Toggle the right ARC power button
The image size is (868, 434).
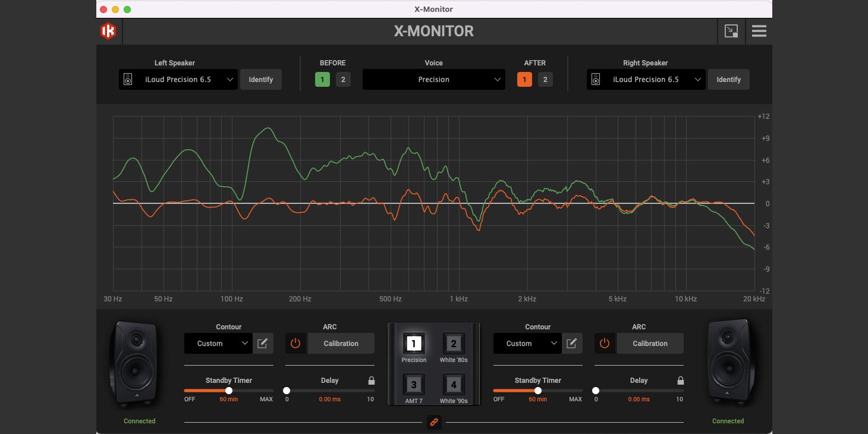605,343
